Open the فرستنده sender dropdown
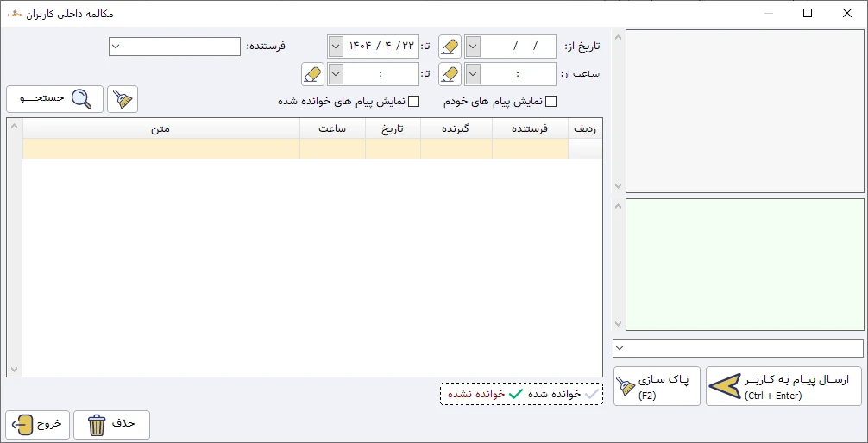Image resolution: width=868 pixels, height=443 pixels. (x=115, y=47)
